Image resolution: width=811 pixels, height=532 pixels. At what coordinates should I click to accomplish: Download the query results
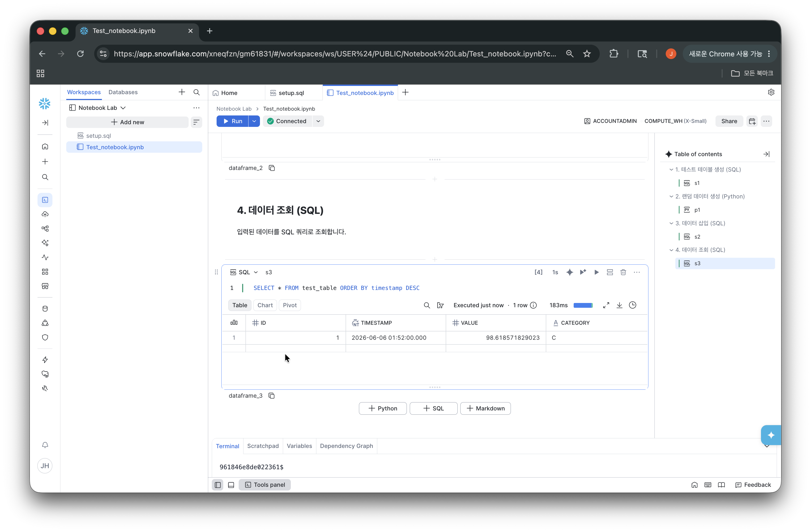click(619, 305)
